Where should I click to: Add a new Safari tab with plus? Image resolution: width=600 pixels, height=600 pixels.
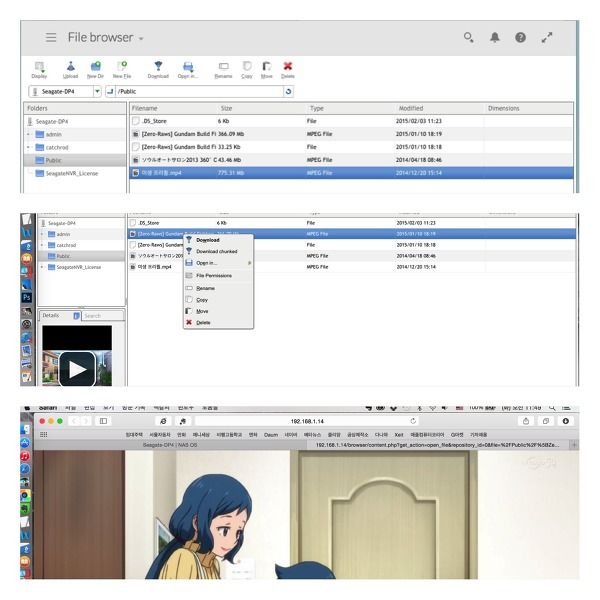[574, 445]
